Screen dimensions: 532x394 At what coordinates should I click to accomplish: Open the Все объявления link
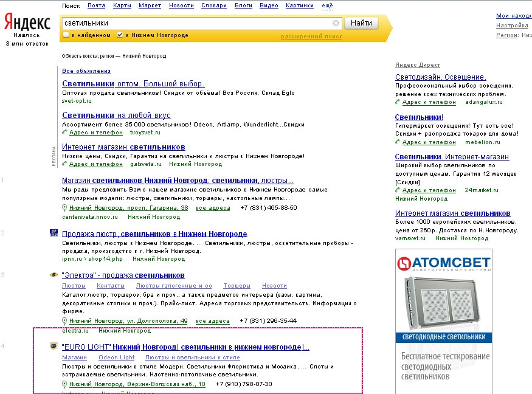(86, 71)
